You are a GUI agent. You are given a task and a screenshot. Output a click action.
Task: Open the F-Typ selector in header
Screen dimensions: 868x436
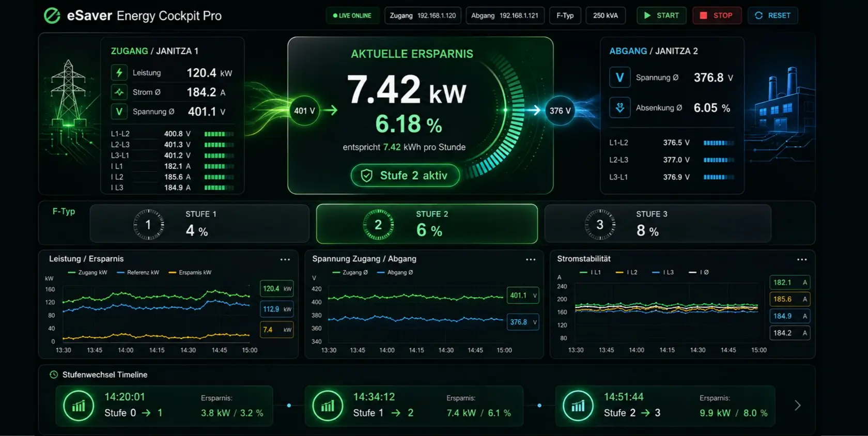[x=565, y=15]
